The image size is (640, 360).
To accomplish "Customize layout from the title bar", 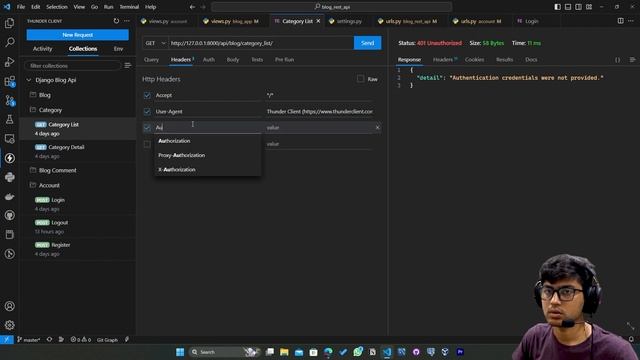I will pyautogui.click(x=589, y=7).
